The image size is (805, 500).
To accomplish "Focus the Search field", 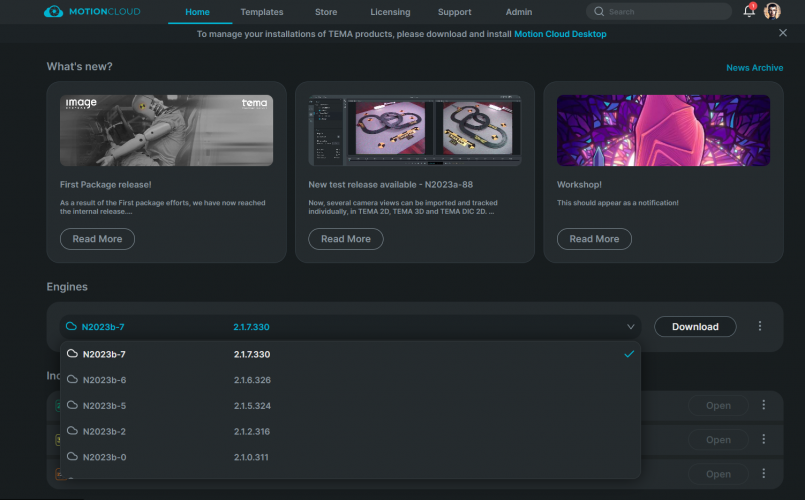I will [x=659, y=11].
